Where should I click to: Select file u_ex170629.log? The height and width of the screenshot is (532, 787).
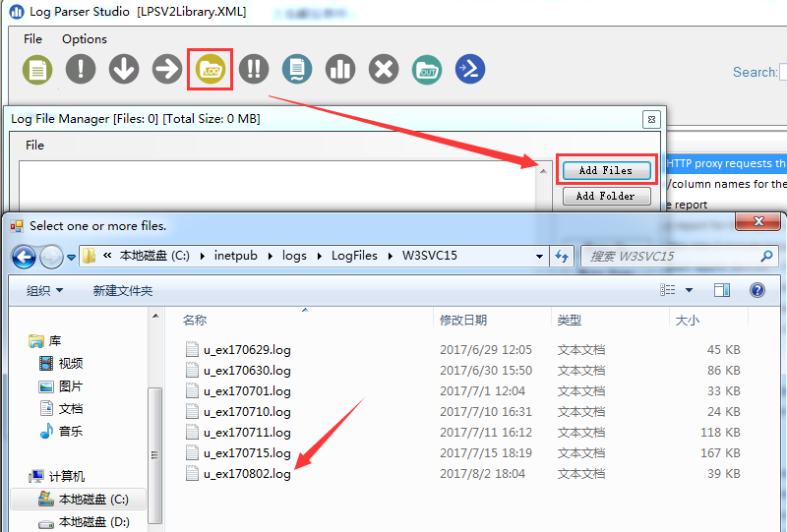click(238, 350)
